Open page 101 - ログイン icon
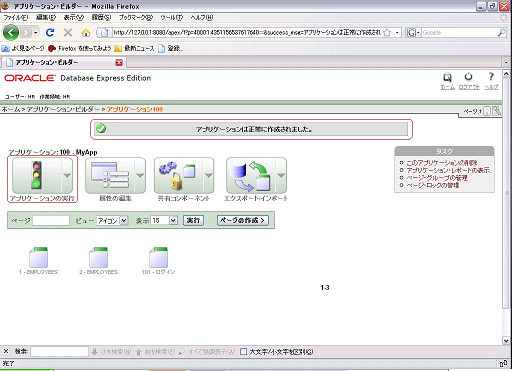 click(x=158, y=257)
